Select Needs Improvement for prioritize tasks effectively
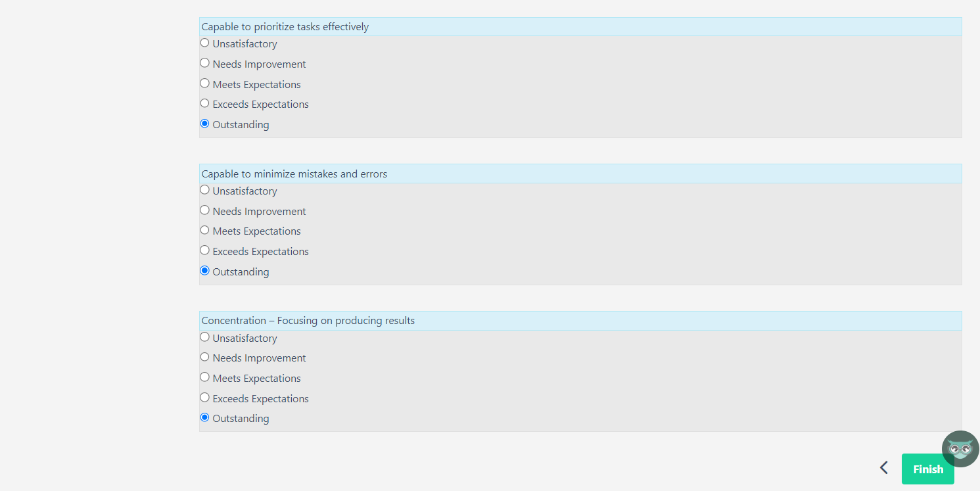The image size is (980, 491). coord(205,63)
